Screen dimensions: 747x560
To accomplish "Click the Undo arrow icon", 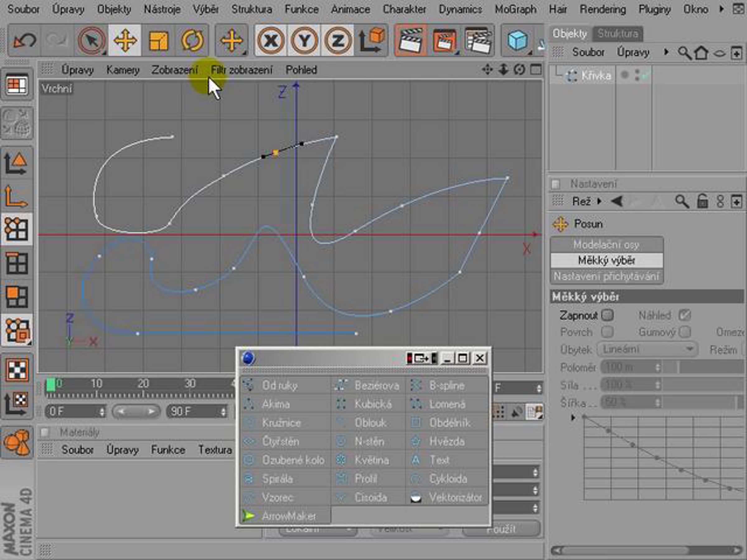I will pos(24,40).
